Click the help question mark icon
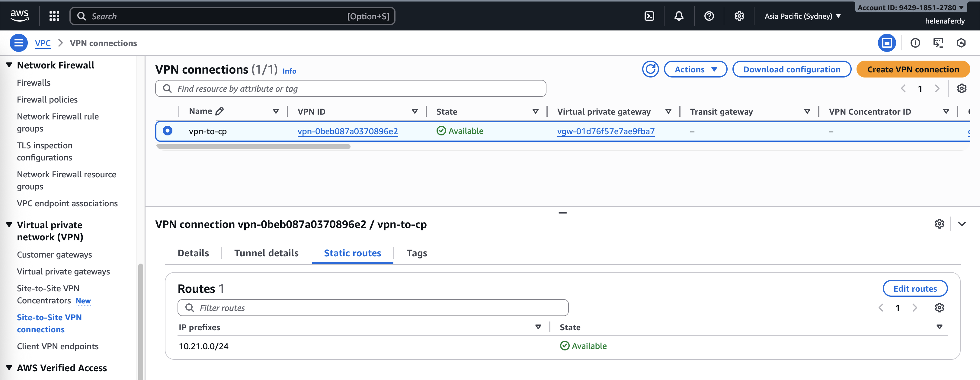This screenshot has width=980, height=380. click(709, 16)
